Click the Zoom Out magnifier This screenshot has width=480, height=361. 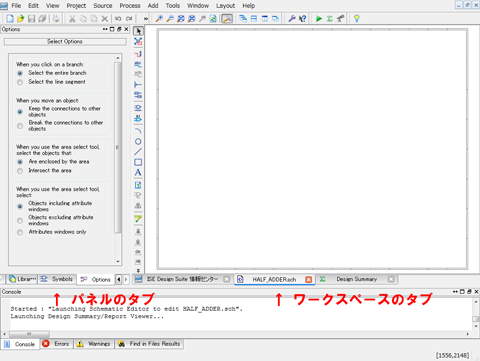(170, 19)
